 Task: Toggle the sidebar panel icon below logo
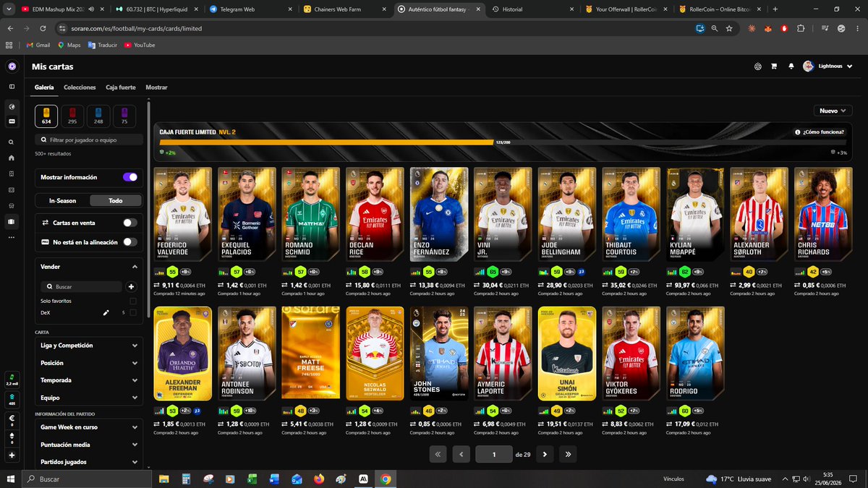click(12, 87)
